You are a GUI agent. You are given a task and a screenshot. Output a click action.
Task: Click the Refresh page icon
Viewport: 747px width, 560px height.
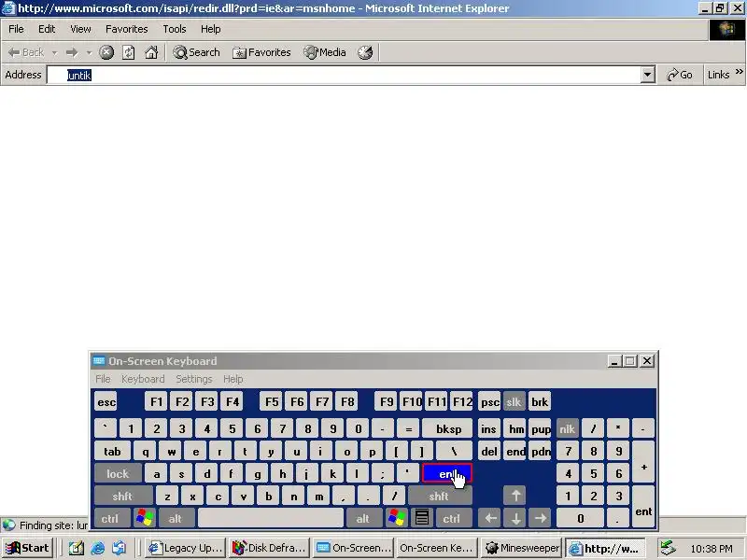pyautogui.click(x=129, y=52)
